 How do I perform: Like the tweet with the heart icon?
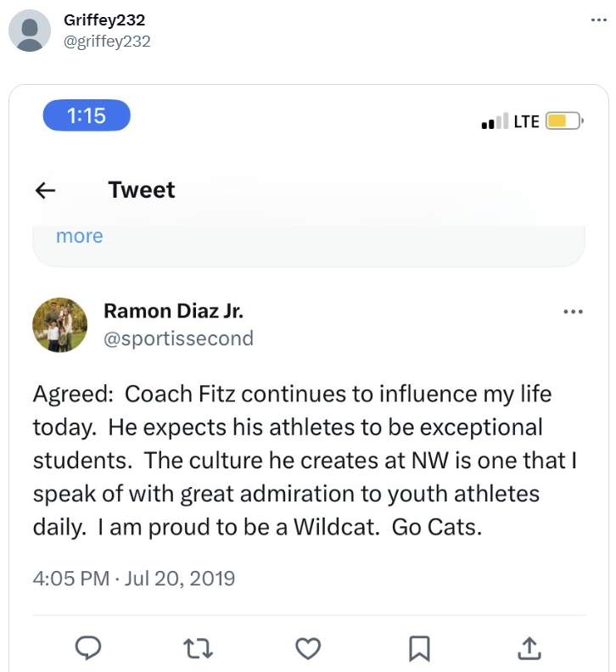coord(308,649)
